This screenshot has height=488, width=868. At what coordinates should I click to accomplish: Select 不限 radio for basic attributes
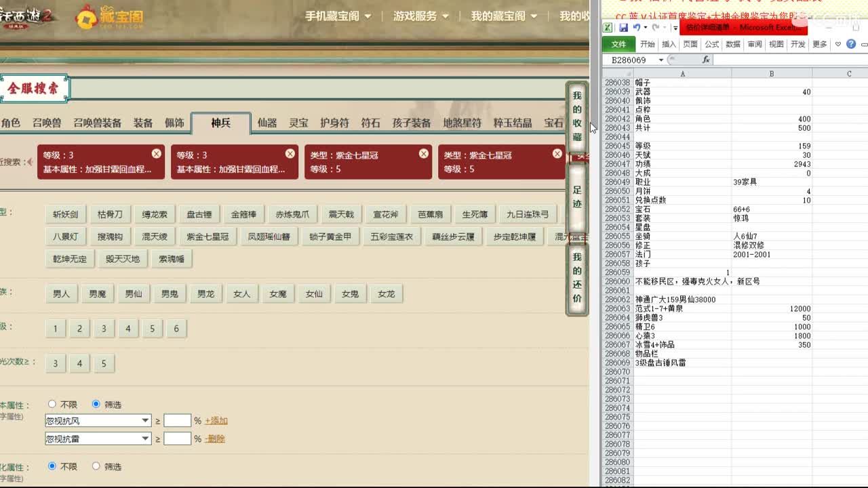coord(52,404)
